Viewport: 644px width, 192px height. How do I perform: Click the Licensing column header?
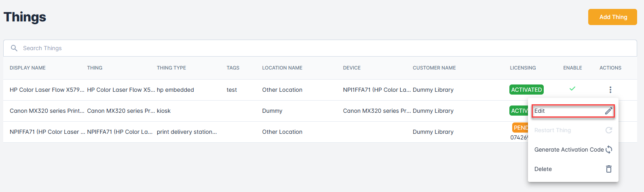(x=522, y=68)
